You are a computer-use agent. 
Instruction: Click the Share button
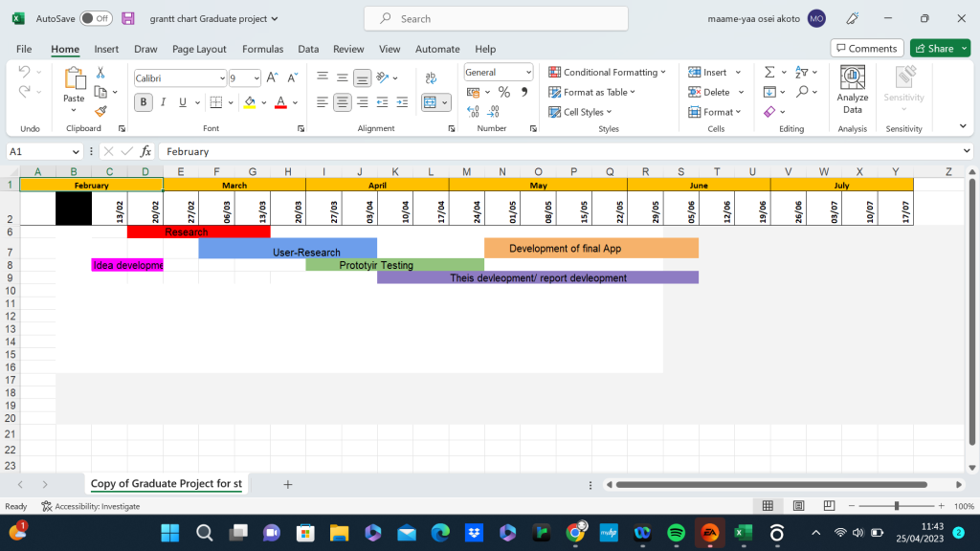click(x=934, y=49)
